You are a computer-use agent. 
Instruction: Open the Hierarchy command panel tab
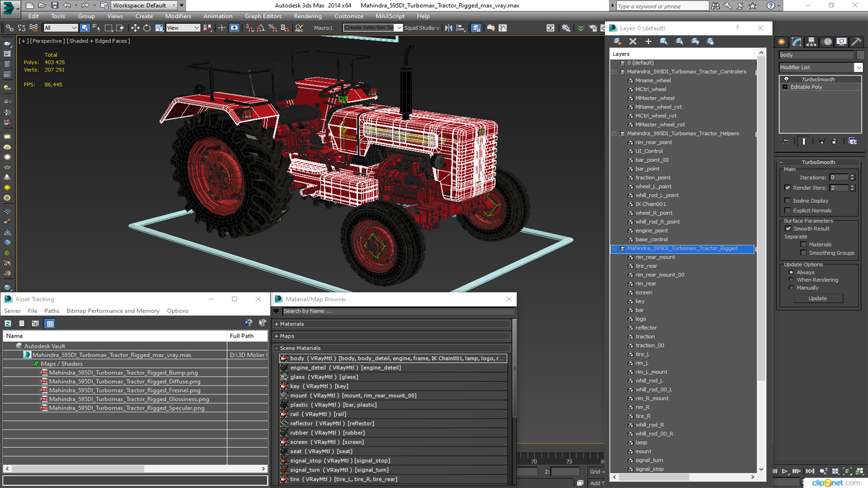click(811, 42)
